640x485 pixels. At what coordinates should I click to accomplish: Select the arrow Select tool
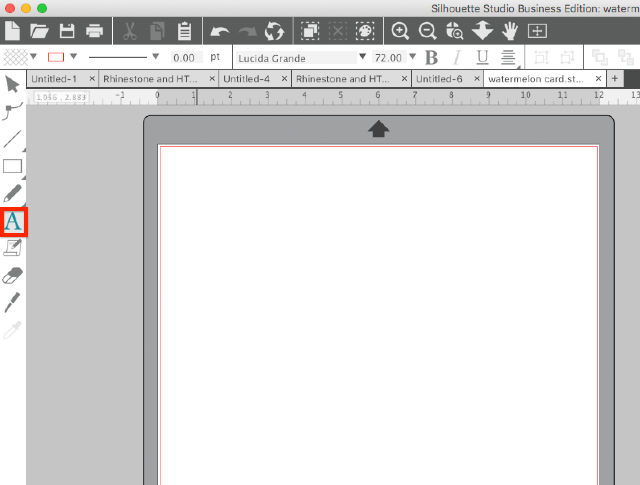point(12,85)
